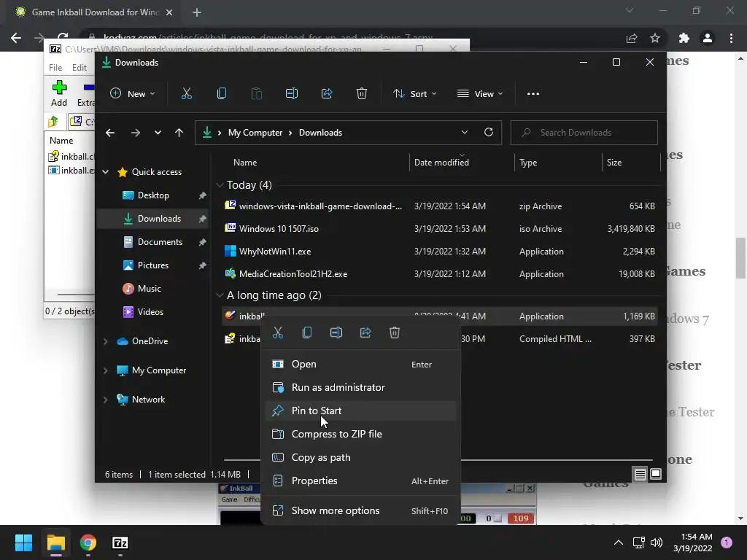Select Desktop in navigation pane
This screenshot has width=747, height=560.
click(153, 195)
